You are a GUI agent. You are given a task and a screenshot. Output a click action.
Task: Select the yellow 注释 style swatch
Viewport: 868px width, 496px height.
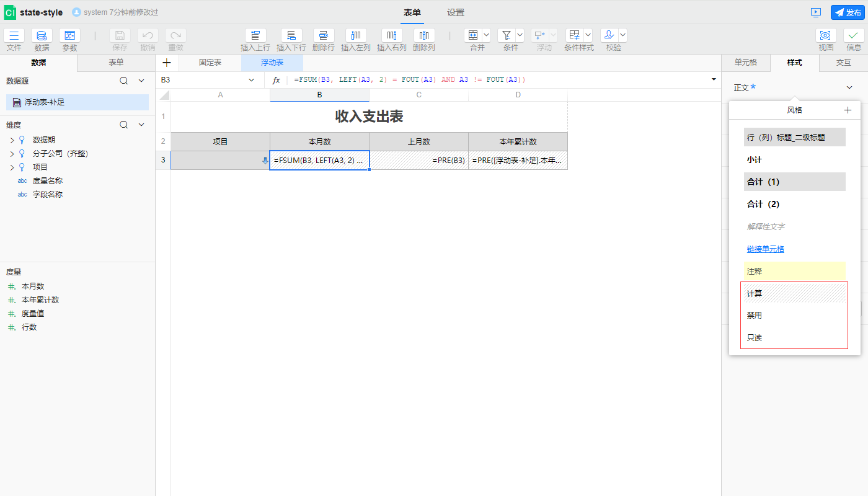tap(794, 271)
